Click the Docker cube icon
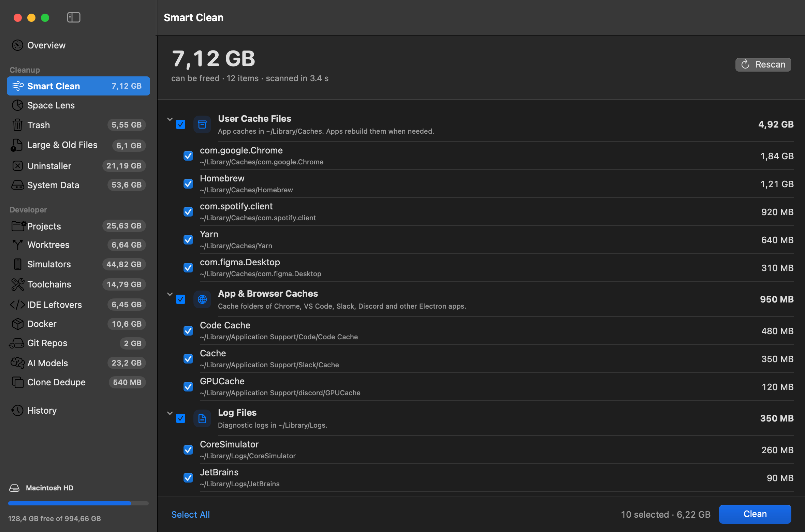Viewport: 805px width, 532px height. (17, 324)
